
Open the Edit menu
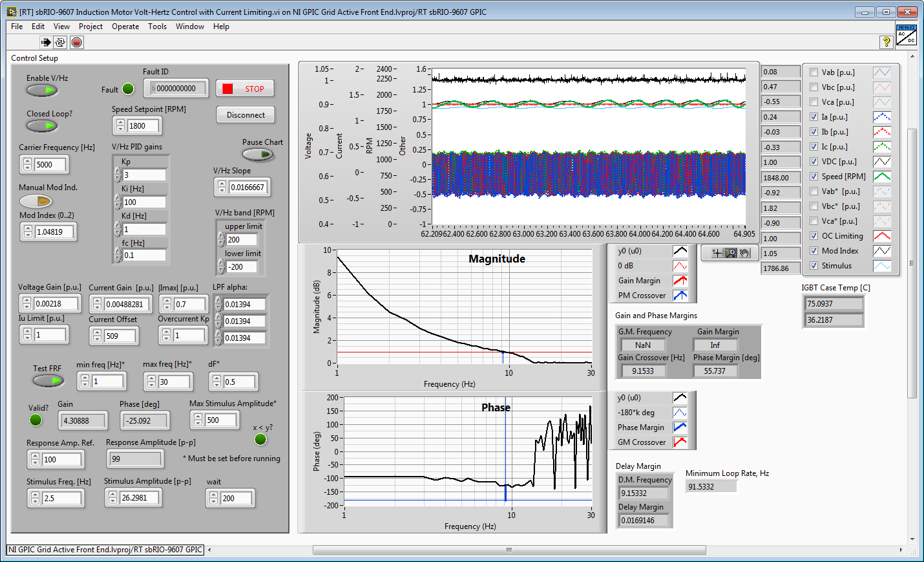pyautogui.click(x=38, y=27)
